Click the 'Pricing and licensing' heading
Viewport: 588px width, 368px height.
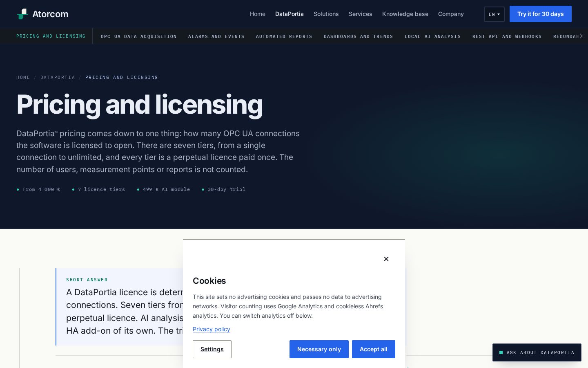pos(140,105)
